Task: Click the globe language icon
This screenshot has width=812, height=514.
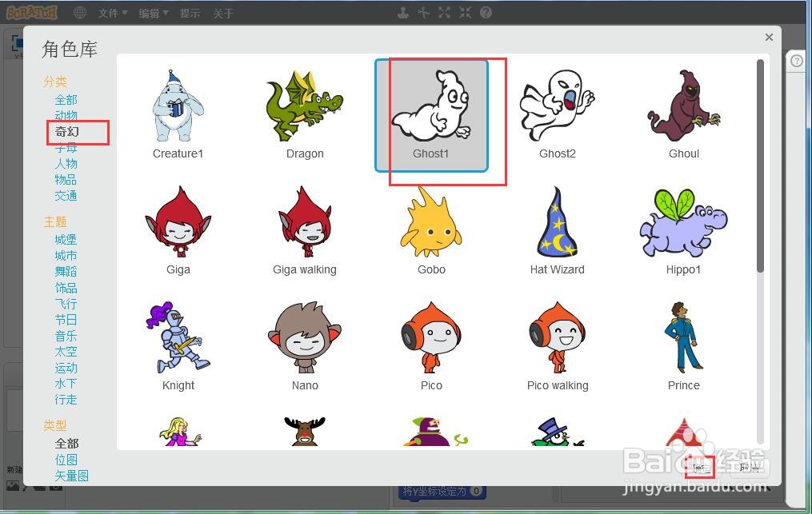Action: pyautogui.click(x=80, y=13)
